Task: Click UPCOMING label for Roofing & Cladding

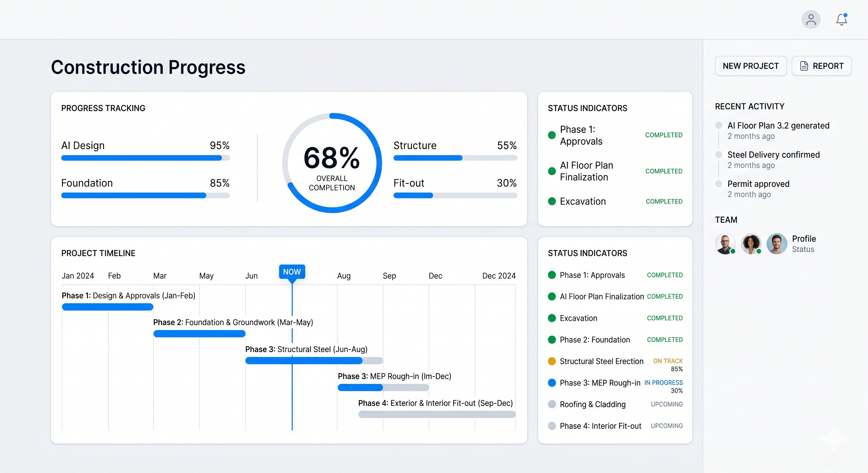Action: [x=666, y=404]
